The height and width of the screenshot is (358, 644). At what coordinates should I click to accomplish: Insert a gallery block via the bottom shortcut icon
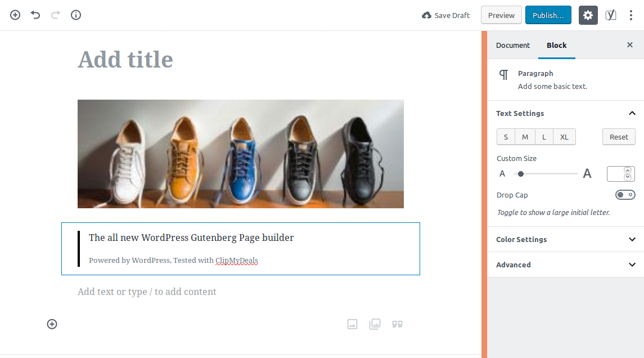point(375,324)
